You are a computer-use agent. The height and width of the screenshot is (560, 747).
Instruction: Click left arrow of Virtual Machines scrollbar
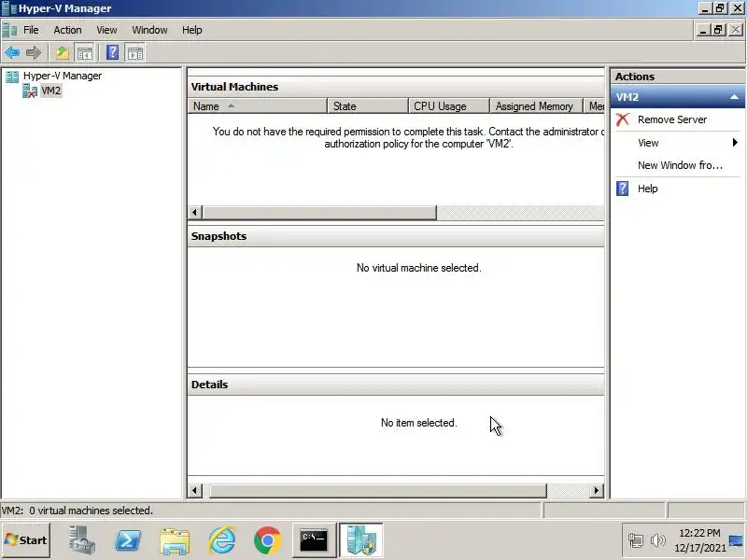(x=195, y=213)
